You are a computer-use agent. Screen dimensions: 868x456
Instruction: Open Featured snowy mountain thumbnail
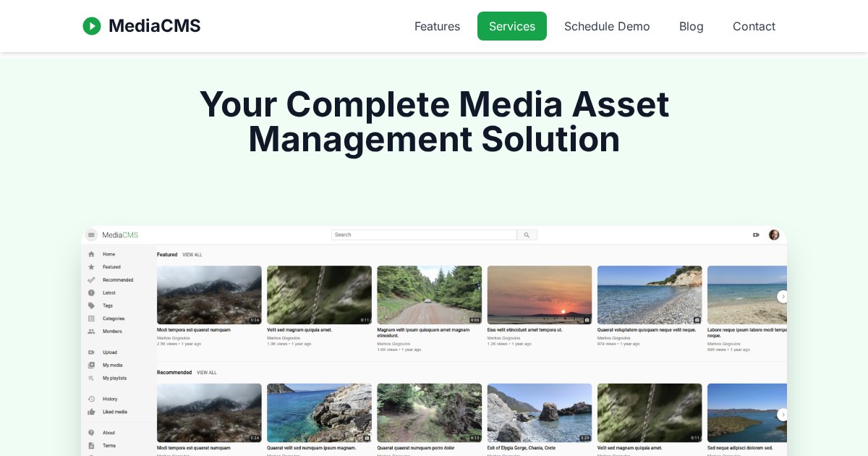[x=209, y=295]
